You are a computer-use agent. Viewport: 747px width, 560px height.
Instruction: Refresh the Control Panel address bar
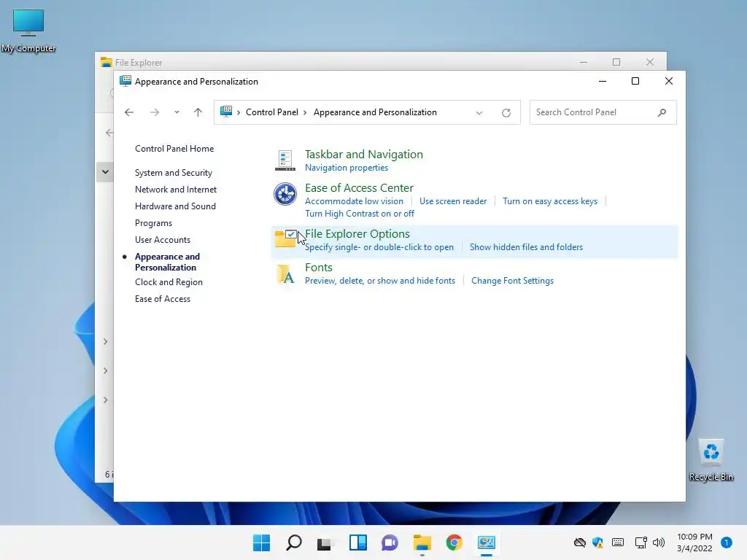506,113
